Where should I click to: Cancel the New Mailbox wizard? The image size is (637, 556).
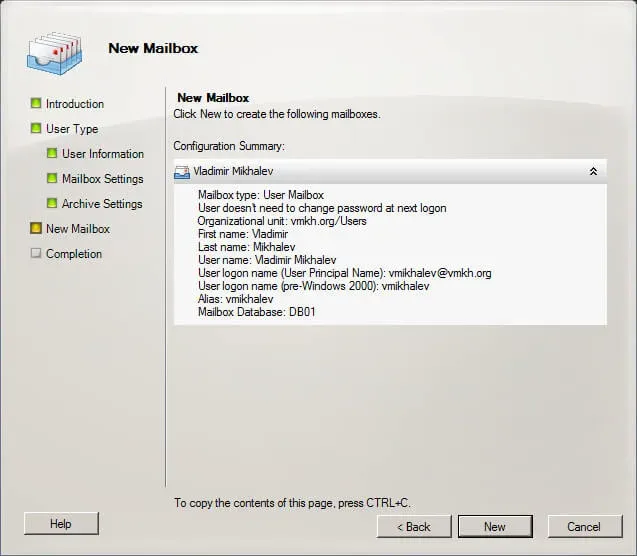(585, 526)
